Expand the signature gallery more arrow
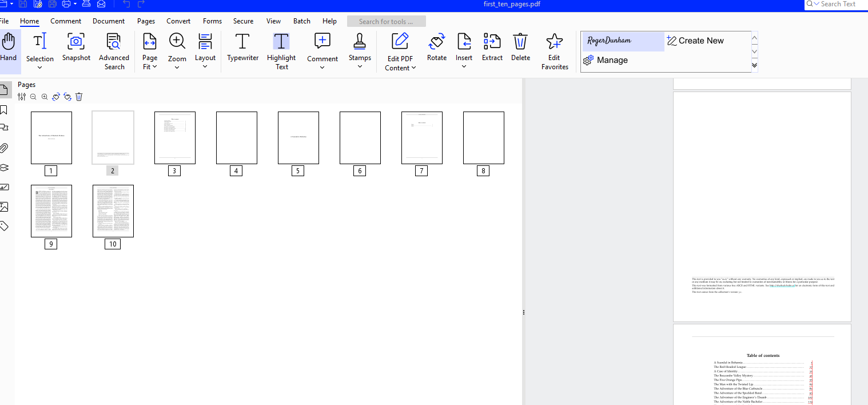 pyautogui.click(x=755, y=65)
